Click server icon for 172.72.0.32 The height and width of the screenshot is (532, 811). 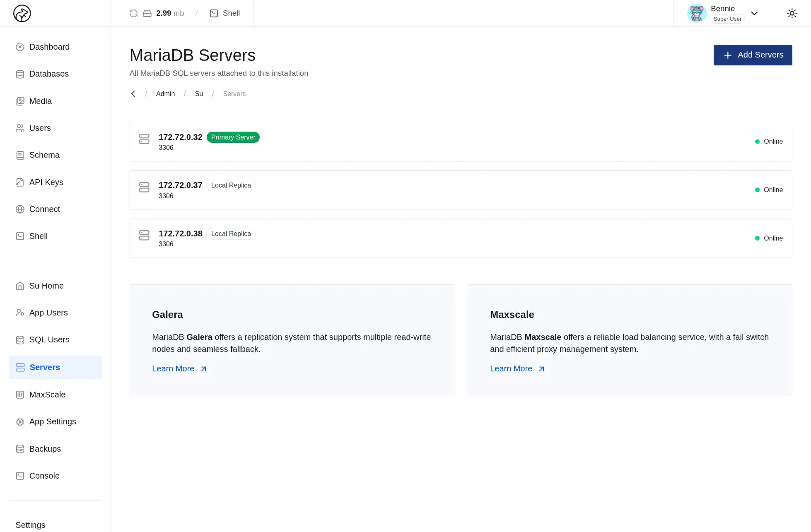pyautogui.click(x=144, y=139)
